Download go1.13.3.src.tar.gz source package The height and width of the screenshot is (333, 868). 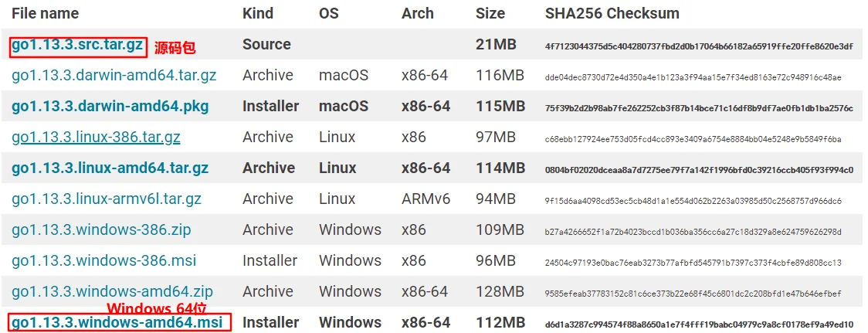click(x=77, y=46)
